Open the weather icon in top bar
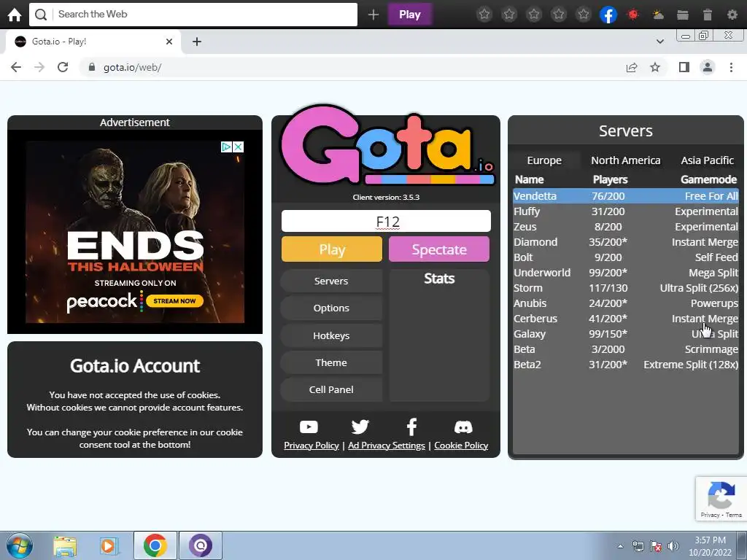Screen dimensions: 747x560 click(658, 15)
